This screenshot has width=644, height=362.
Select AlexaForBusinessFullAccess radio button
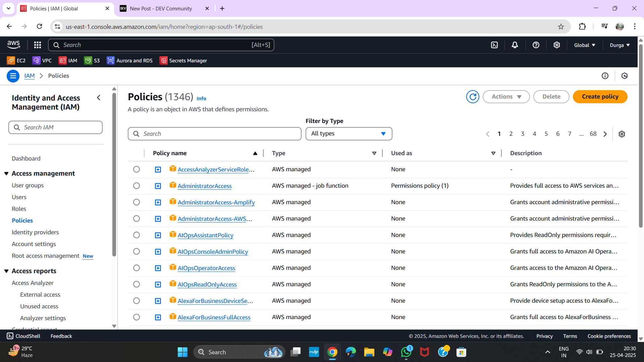137,317
